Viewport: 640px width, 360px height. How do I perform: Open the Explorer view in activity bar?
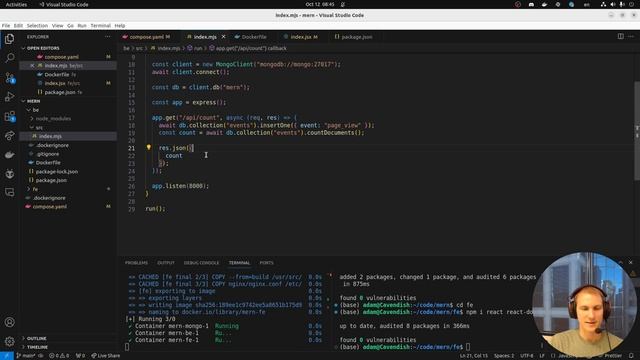pos(9,39)
